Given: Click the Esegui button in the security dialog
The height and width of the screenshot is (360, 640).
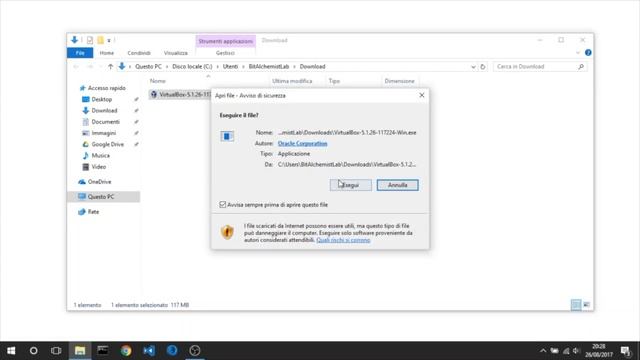Looking at the screenshot, I should [x=351, y=185].
